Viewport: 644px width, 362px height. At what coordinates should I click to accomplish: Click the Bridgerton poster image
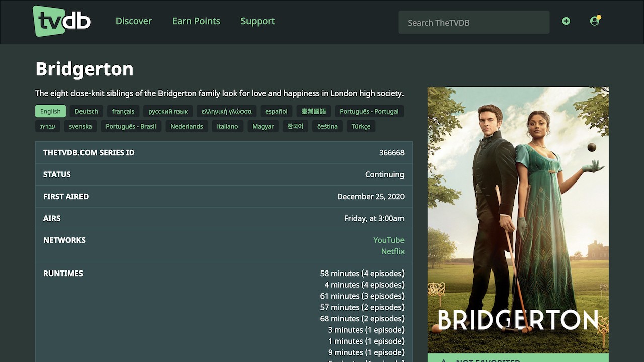518,220
